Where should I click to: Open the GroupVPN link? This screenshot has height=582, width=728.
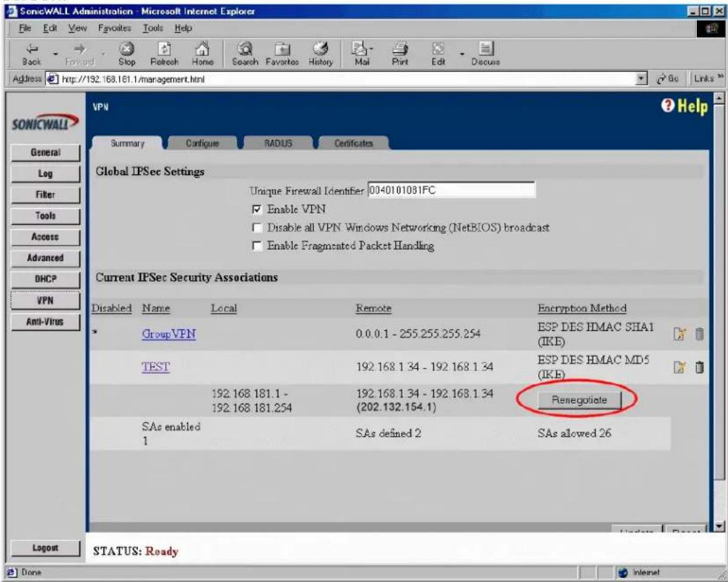coord(168,333)
